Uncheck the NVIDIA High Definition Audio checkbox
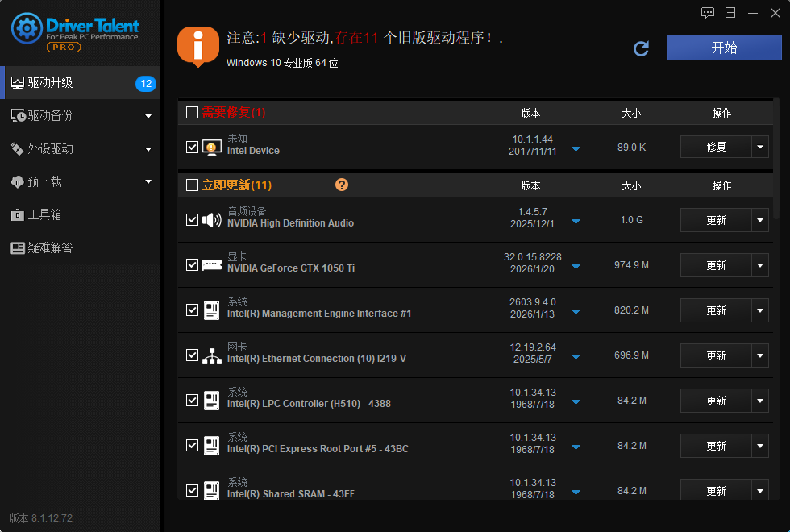Viewport: 790px width, 532px height. 192,219
